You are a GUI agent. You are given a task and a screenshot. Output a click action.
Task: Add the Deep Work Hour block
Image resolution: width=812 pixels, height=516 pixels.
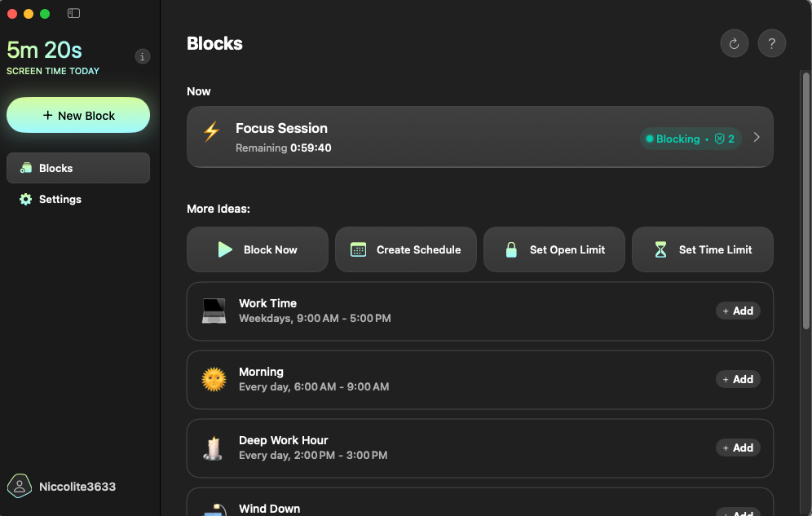(x=738, y=448)
